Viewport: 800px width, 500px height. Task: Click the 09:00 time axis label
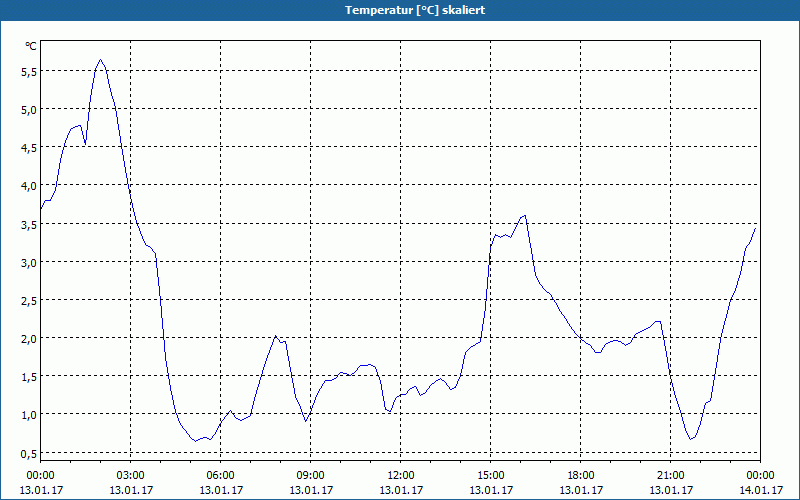[x=311, y=476]
